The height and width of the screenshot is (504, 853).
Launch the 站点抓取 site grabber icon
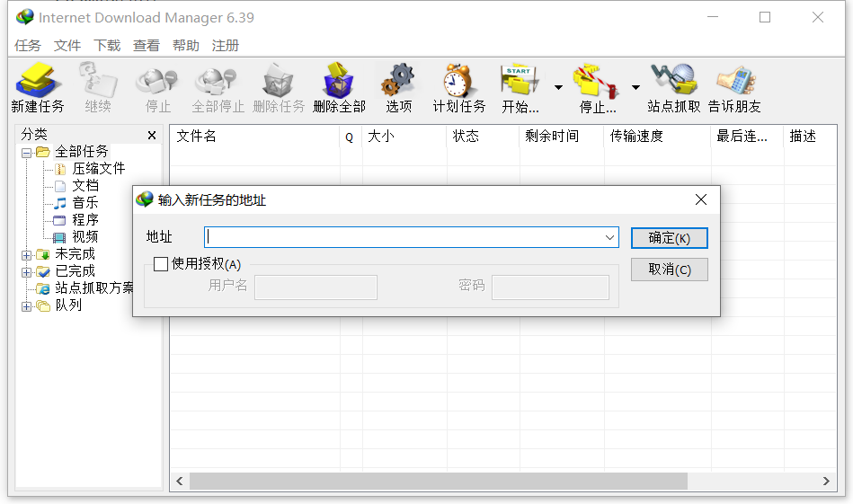pos(673,82)
